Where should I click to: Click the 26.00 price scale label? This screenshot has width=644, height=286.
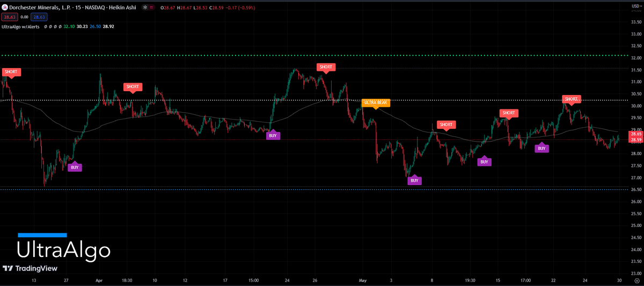[x=636, y=201]
